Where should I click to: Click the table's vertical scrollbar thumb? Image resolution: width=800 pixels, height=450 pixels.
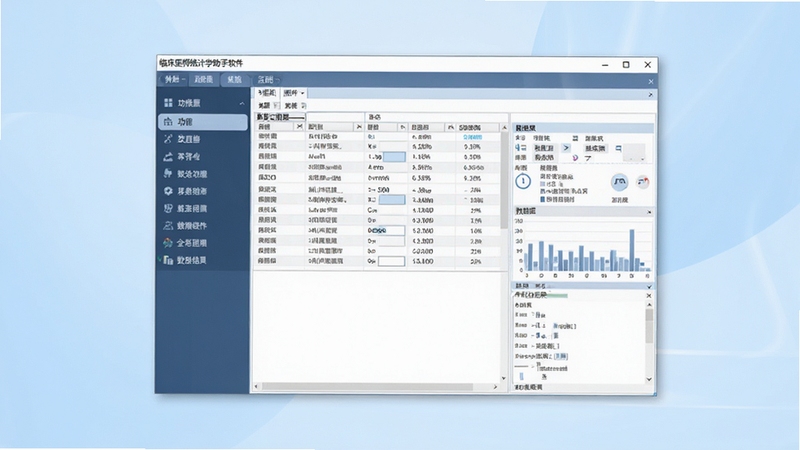pyautogui.click(x=504, y=180)
